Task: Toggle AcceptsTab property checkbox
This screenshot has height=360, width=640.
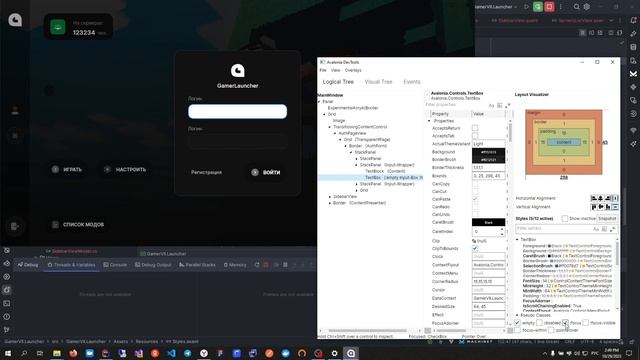Action: point(475,136)
